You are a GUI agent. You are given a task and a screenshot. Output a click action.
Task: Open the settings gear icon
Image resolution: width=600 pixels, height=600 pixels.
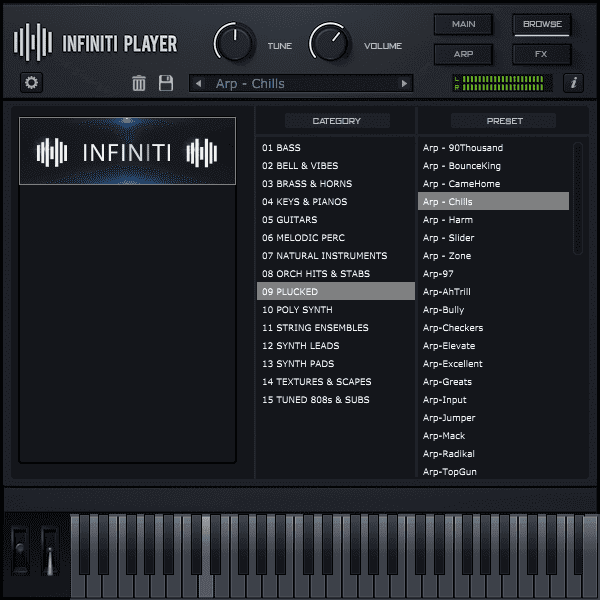tap(31, 83)
